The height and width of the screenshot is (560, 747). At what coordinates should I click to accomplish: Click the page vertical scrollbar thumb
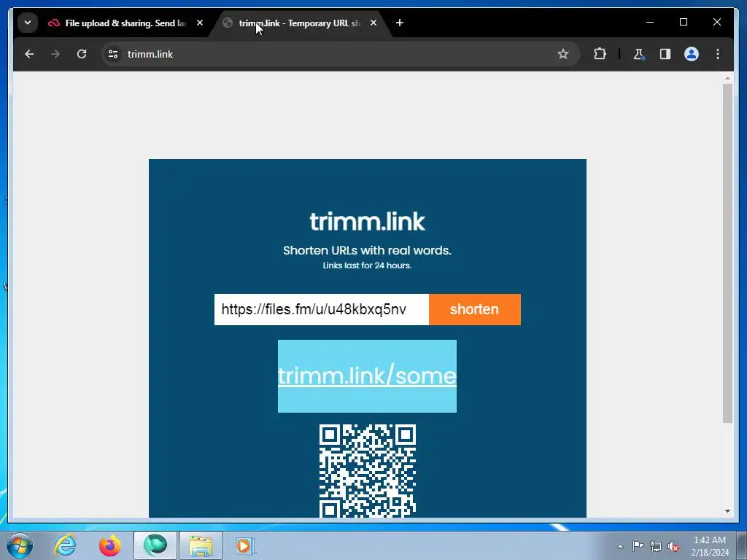727,253
